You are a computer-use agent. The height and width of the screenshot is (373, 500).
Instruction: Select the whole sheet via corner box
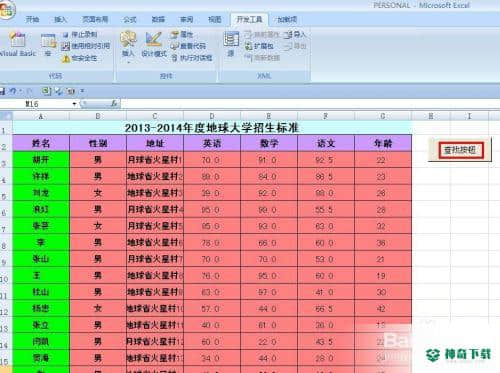point(6,116)
